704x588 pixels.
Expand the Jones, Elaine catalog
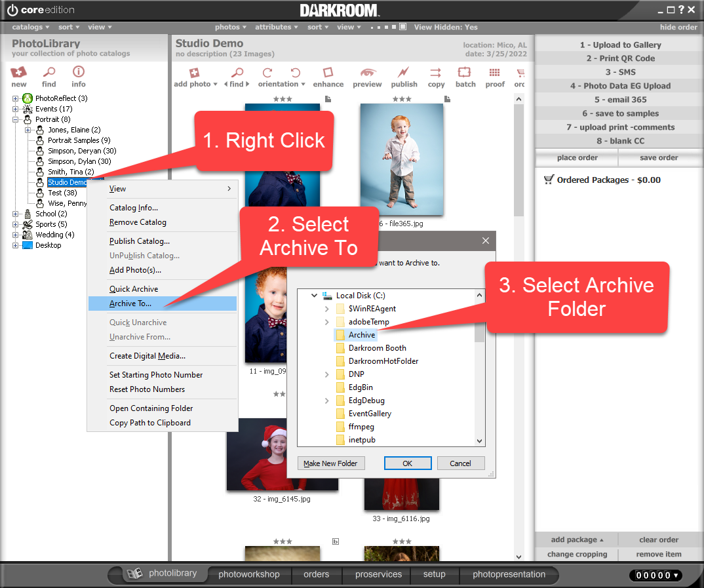point(28,130)
